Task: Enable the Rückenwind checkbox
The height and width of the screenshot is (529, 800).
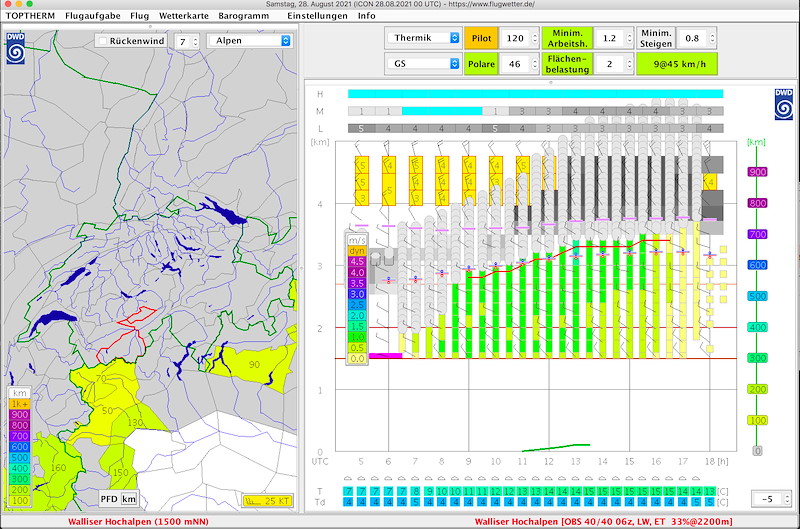Action: (102, 41)
